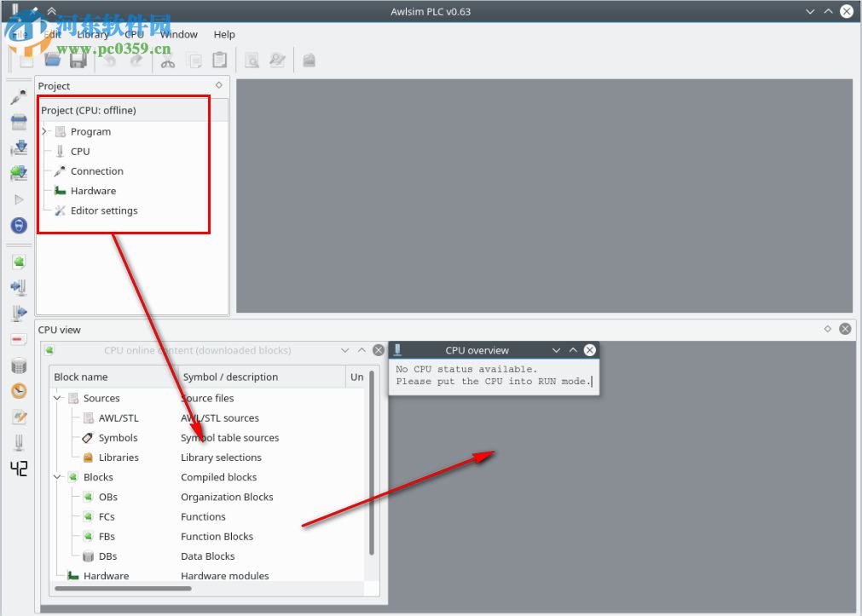Select CPU in the project tree
The height and width of the screenshot is (616, 862).
80,151
